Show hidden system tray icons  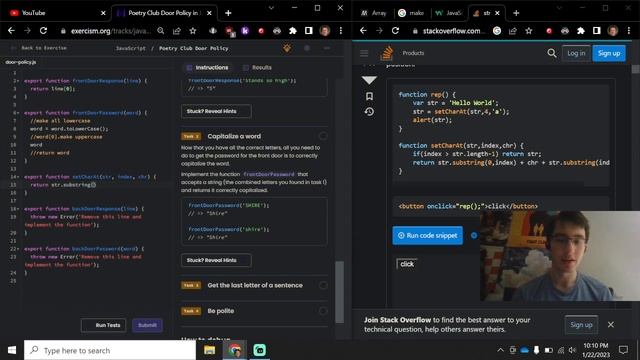click(500, 350)
